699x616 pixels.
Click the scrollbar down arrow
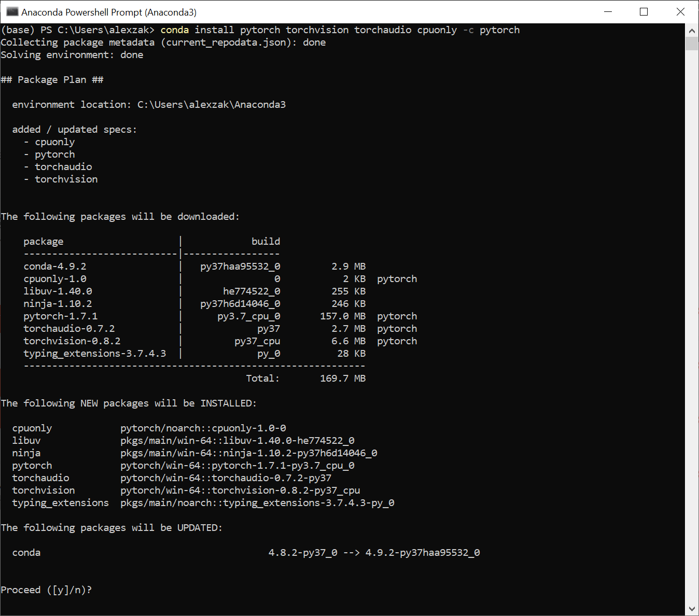point(692,609)
